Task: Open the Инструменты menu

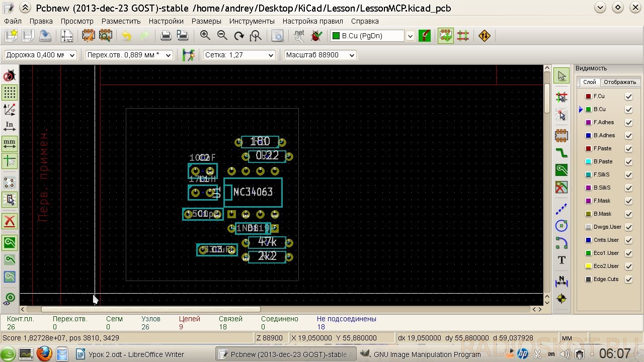Action: (252, 21)
